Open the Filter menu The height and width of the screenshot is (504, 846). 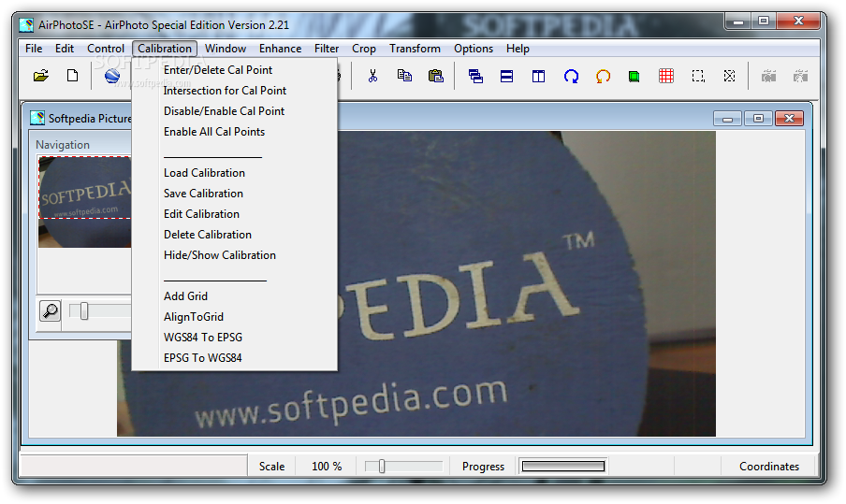pyautogui.click(x=327, y=49)
